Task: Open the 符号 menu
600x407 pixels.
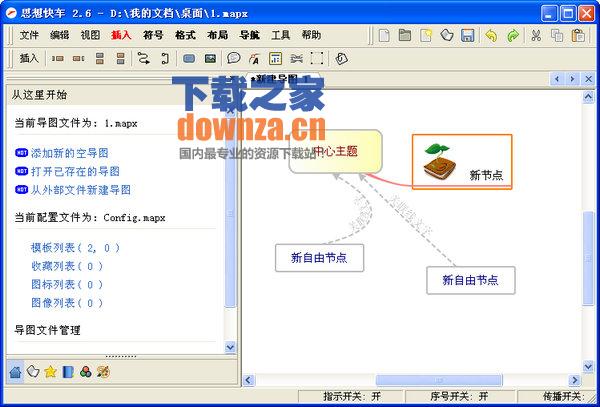Action: (x=153, y=35)
